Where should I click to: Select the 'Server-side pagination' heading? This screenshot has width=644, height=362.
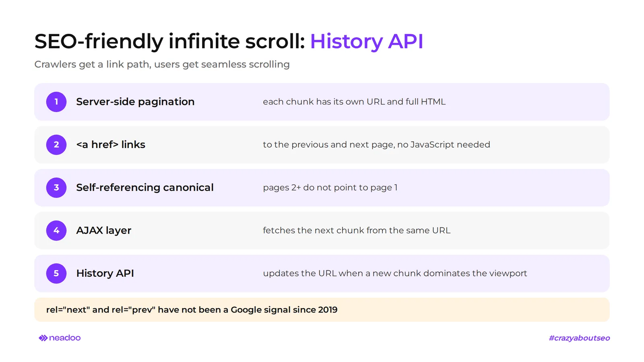(135, 102)
